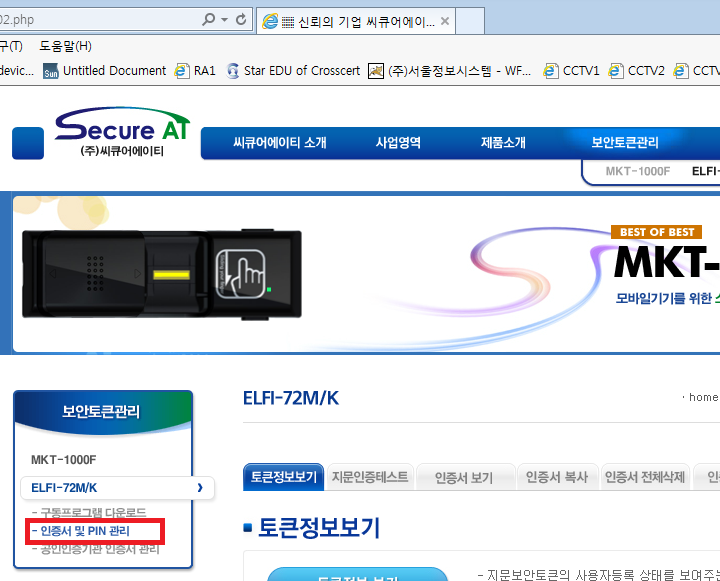
Task: Open the (주)서울정보시스템 favorite
Action: pos(450,71)
